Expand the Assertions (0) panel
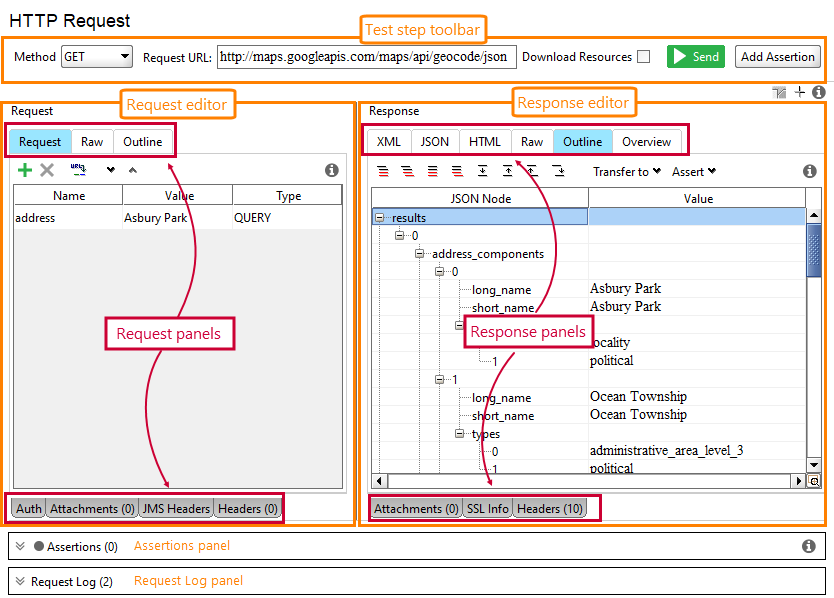The width and height of the screenshot is (834, 598). coord(20,546)
